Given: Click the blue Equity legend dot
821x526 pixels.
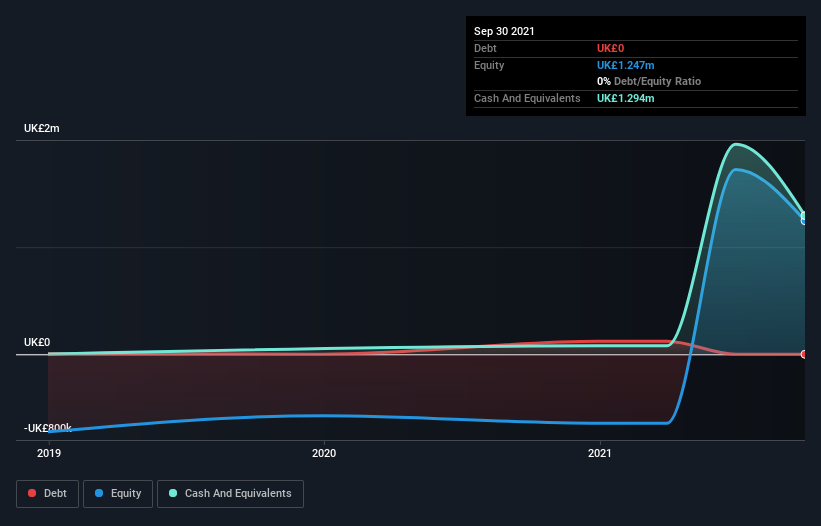Looking at the screenshot, I should pyautogui.click(x=99, y=493).
